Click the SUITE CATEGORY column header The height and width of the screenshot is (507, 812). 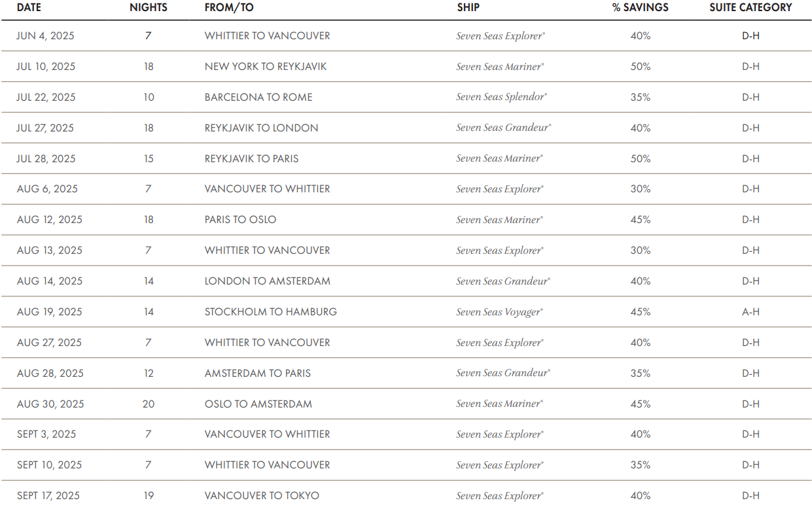click(x=750, y=8)
